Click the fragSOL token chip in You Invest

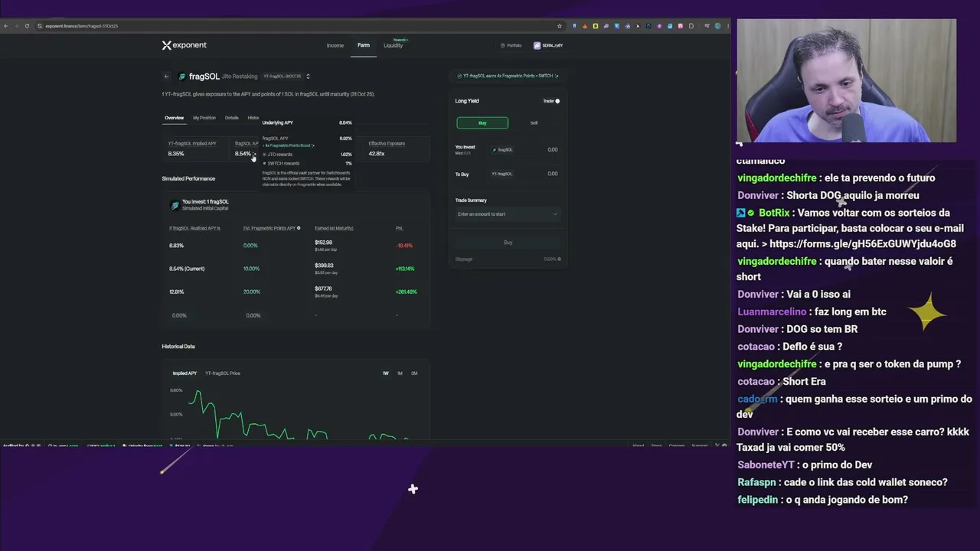(503, 150)
